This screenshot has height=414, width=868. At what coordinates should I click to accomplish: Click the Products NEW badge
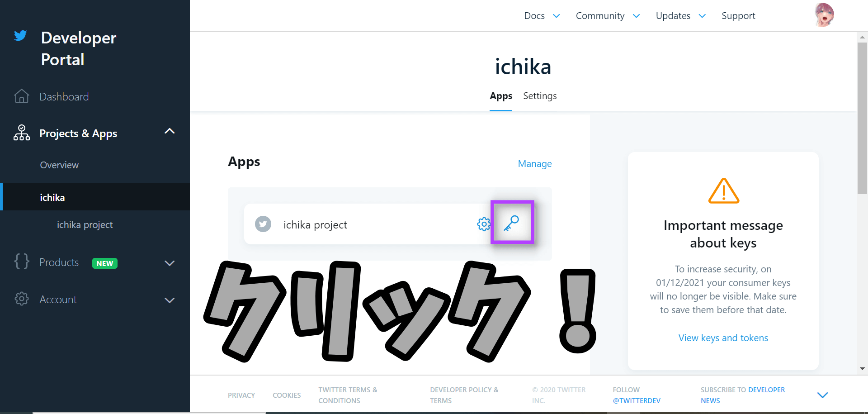[105, 263]
